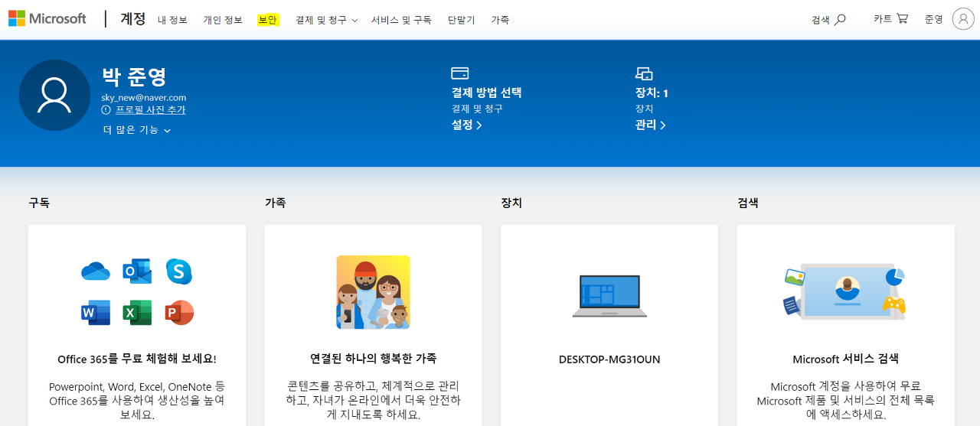
Task: Open the search magnifier icon
Action: pos(840,20)
